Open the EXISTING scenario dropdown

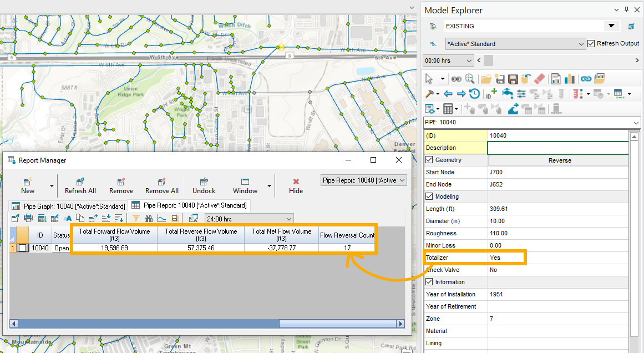click(x=612, y=26)
